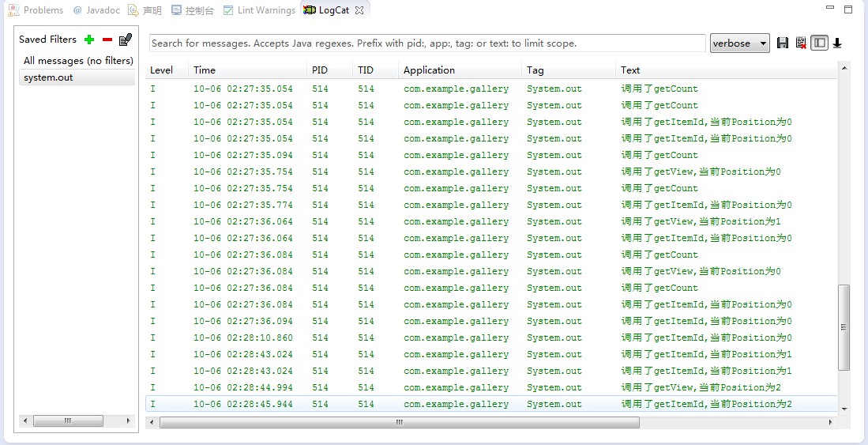
Task: Click the horizontal scrollbar thumb under log table
Action: pos(400,422)
